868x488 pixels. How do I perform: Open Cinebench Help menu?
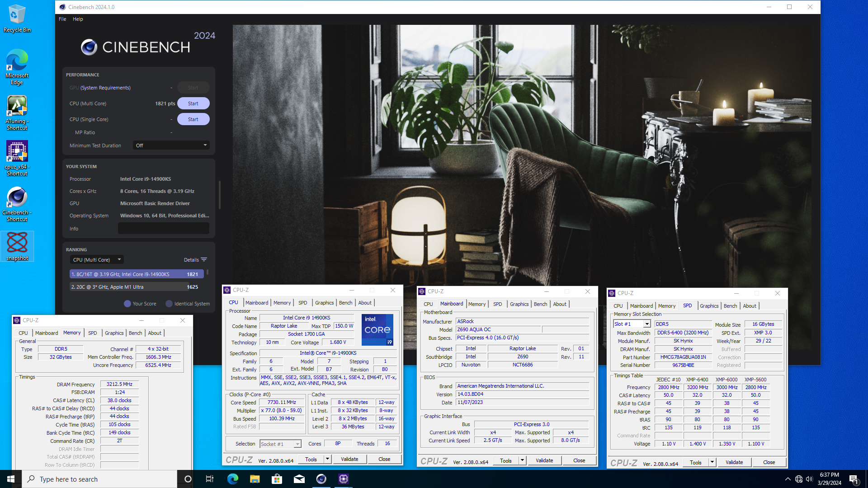tap(78, 19)
